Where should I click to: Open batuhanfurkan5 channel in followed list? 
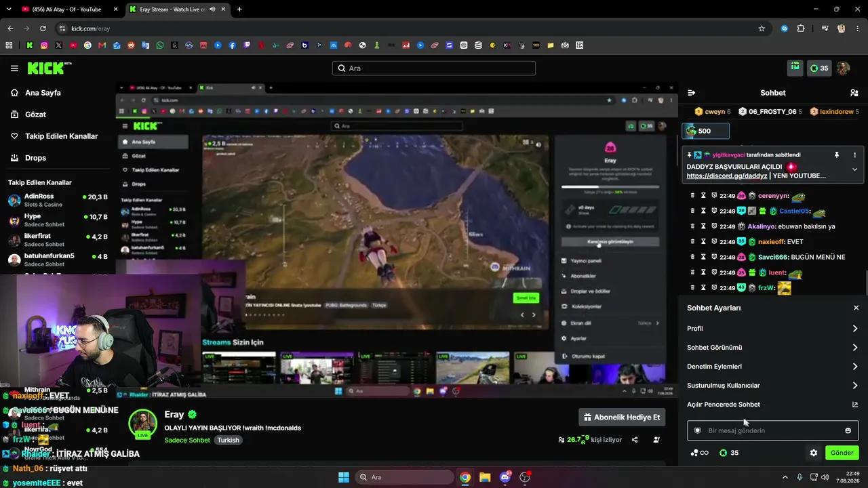(x=58, y=260)
